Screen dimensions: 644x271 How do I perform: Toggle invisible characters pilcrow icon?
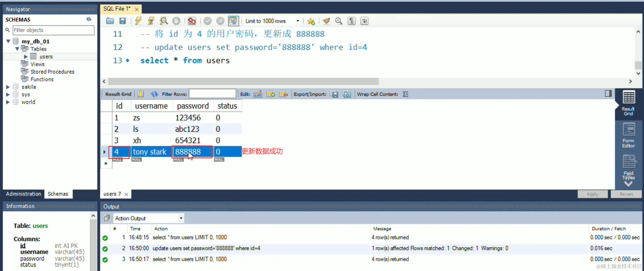click(x=351, y=21)
